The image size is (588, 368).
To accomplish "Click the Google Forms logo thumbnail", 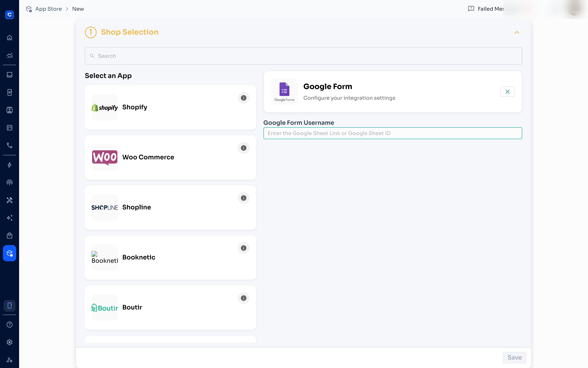I will (x=284, y=92).
